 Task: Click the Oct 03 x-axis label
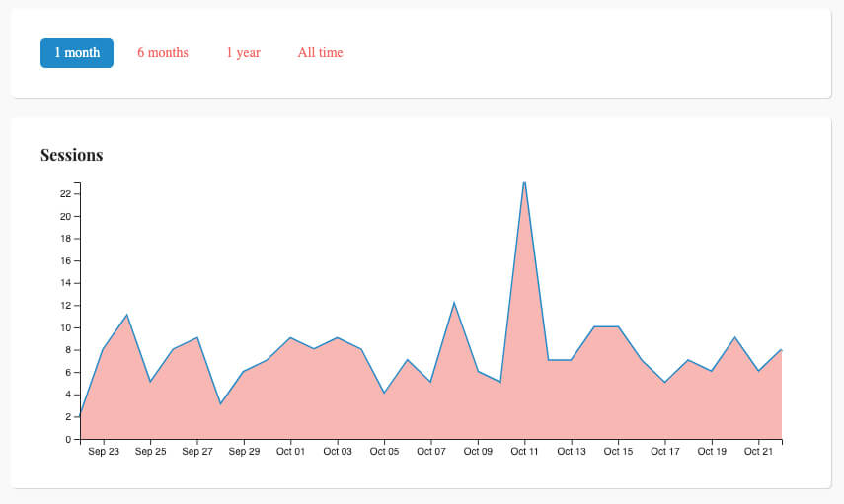tap(338, 452)
